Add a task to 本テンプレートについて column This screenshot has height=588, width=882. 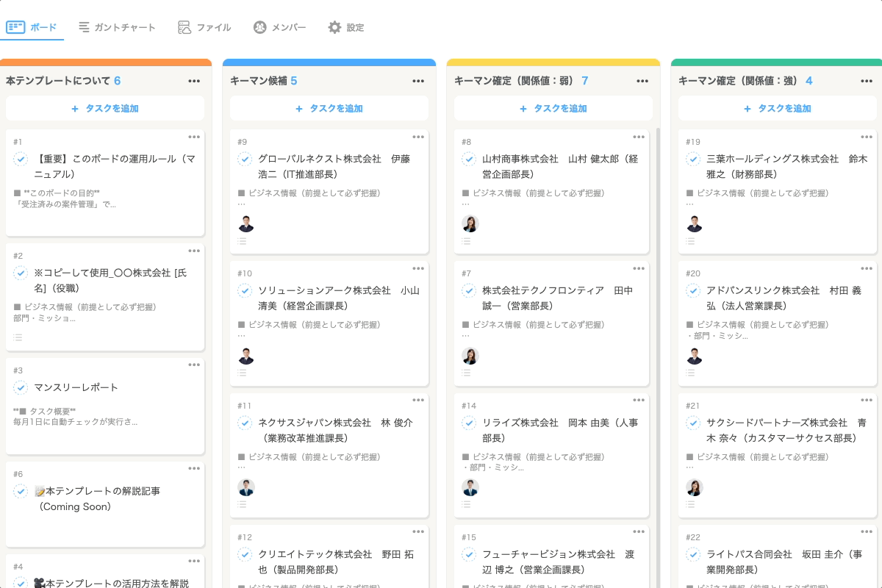[x=105, y=108]
